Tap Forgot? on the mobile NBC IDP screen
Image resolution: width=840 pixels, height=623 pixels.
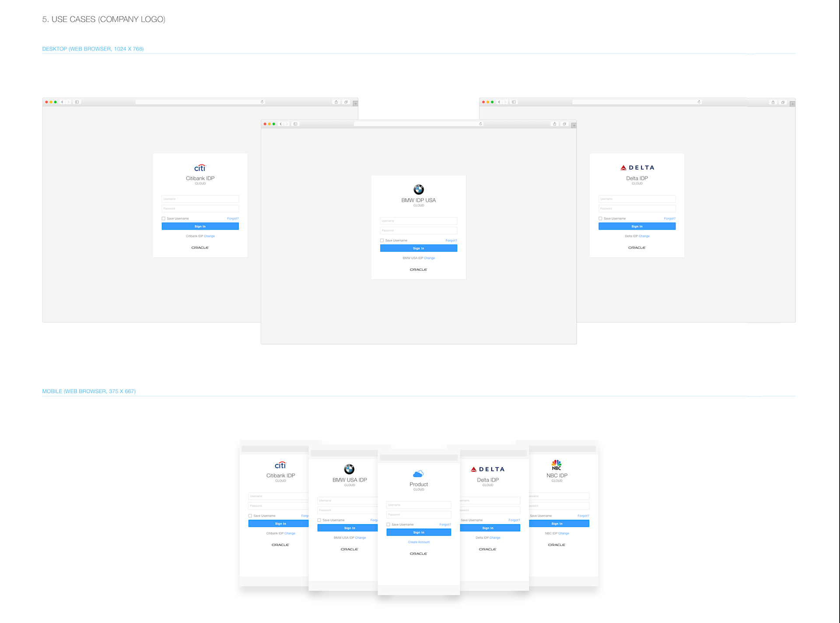583,516
